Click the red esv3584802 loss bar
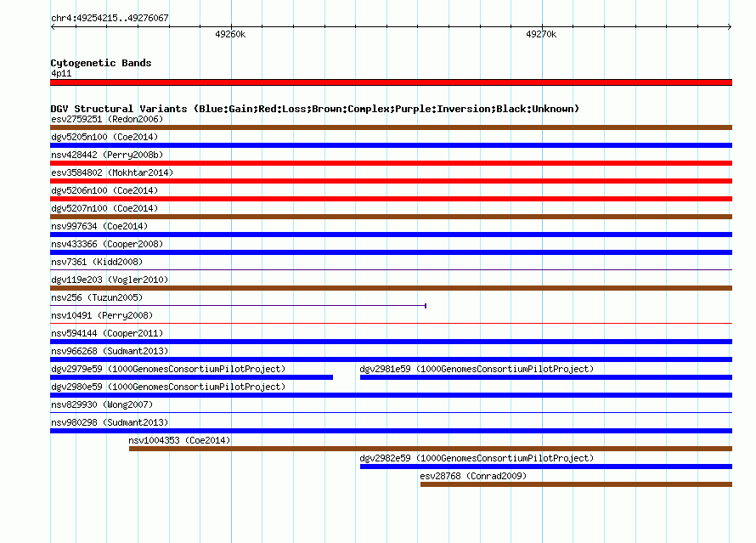This screenshot has height=543, width=756. (391, 181)
